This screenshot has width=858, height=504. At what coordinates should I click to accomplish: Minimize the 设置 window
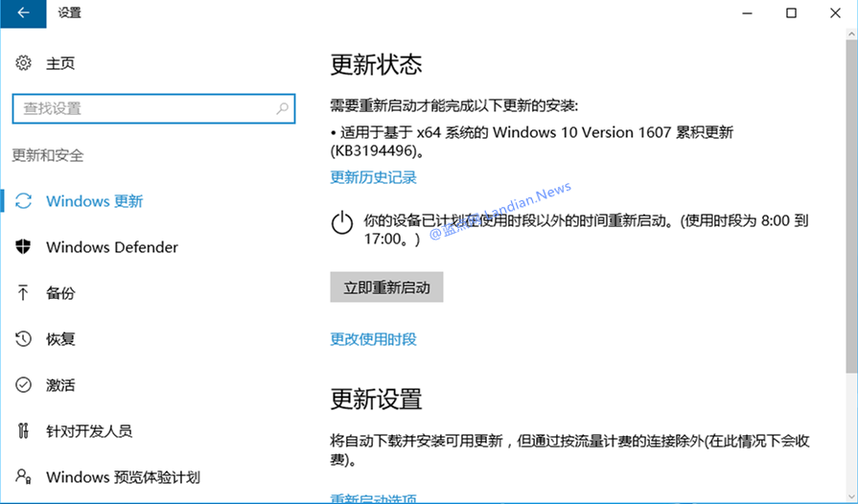click(747, 13)
